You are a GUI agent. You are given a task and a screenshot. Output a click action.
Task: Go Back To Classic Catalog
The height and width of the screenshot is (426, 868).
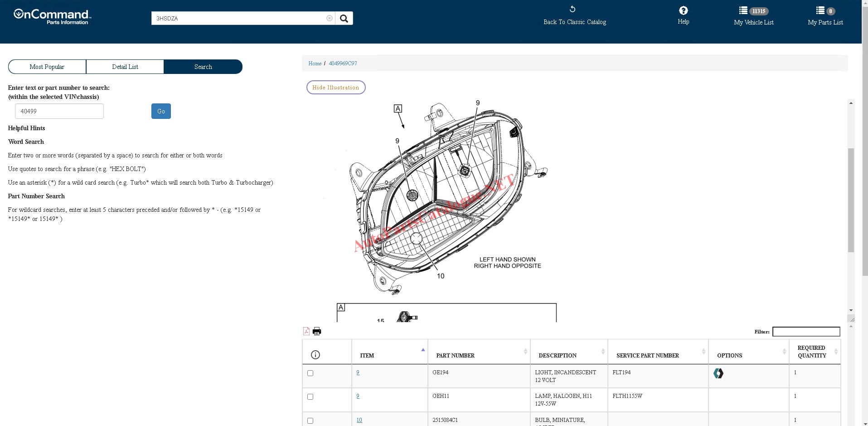pos(574,16)
